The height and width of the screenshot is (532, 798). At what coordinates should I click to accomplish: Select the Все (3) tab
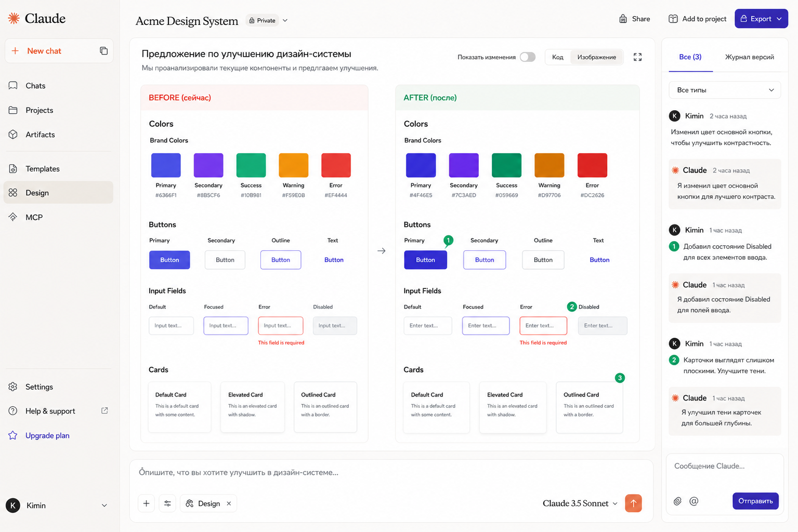[690, 57]
